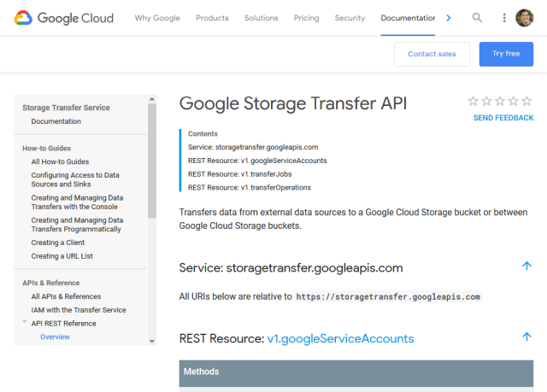This screenshot has height=392, width=547.
Task: Click sidebar scrollbar up arrow
Action: [152, 99]
